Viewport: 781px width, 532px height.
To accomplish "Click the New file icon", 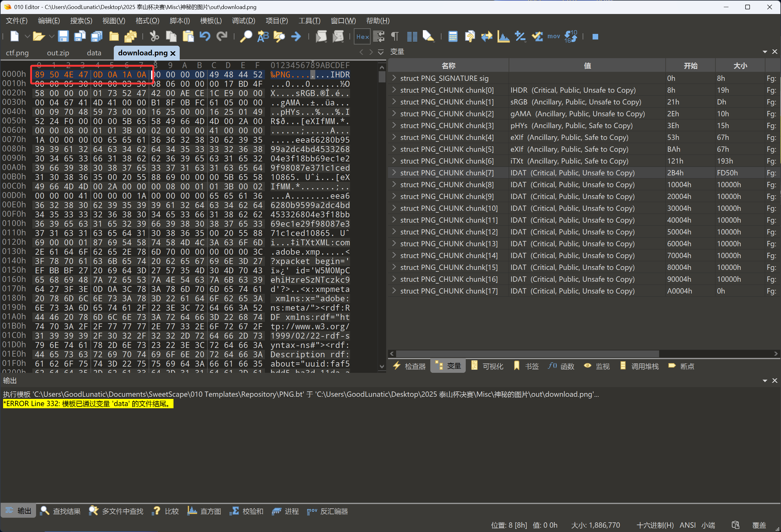I will (14, 36).
